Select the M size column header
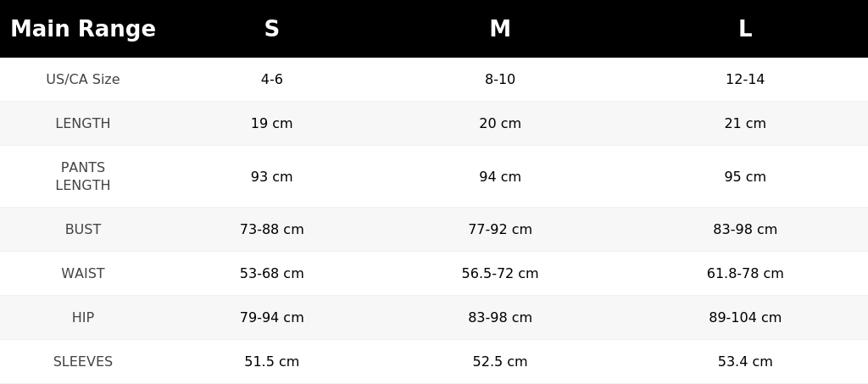Viewport: 868px width, 384px height. coord(500,29)
